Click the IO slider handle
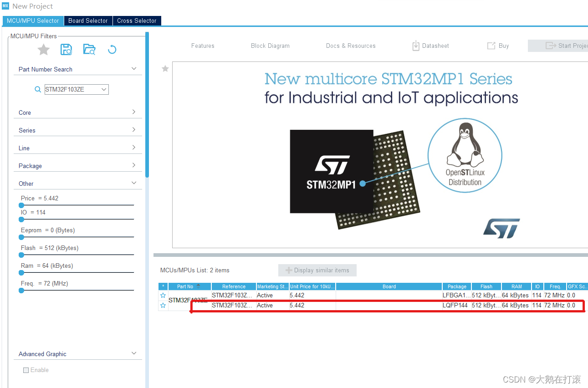588x388 pixels. [x=21, y=220]
